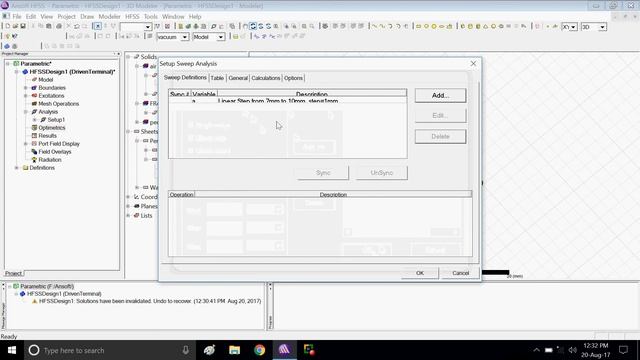Click the Sync button
Image resolution: width=640 pixels, height=360 pixels.
click(x=323, y=173)
